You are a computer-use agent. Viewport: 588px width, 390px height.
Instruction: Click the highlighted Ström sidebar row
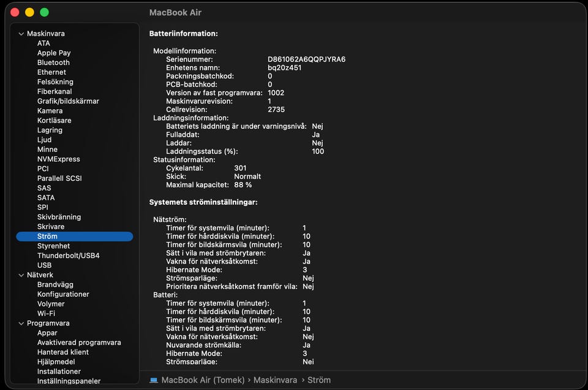pyautogui.click(x=75, y=237)
